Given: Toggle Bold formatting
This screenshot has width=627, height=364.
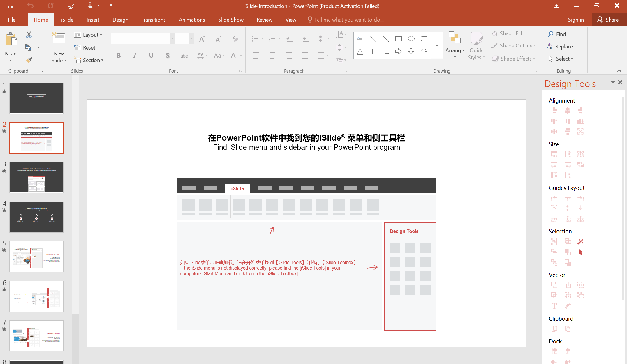Looking at the screenshot, I should 119,55.
